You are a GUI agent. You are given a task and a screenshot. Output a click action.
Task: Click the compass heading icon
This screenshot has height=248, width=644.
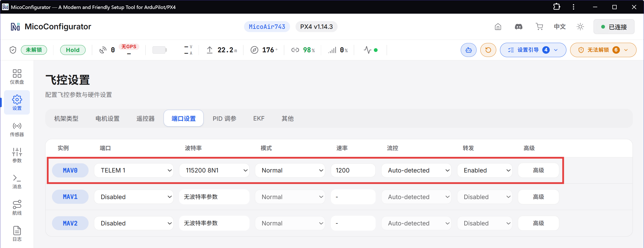[x=254, y=50]
